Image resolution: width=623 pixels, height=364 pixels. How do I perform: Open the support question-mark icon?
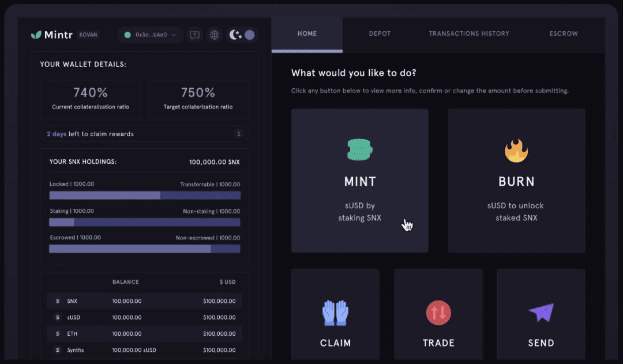pyautogui.click(x=195, y=35)
